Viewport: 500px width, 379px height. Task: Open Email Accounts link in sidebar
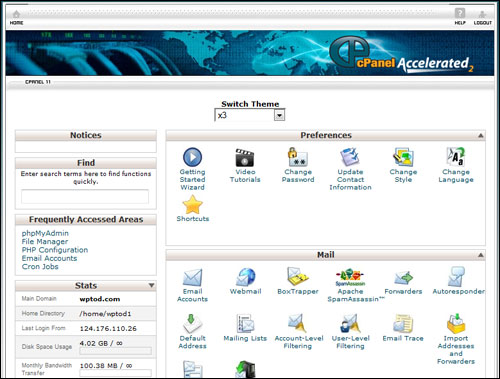click(x=49, y=258)
